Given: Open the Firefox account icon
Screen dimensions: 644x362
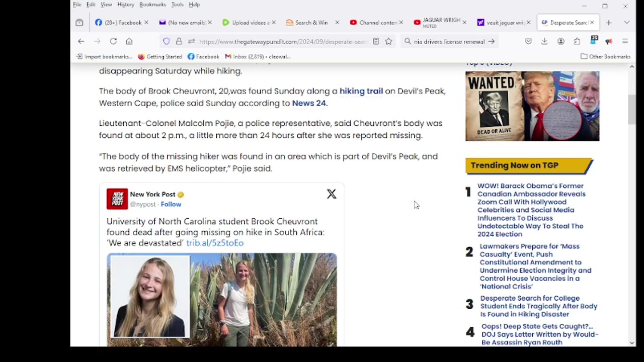Looking at the screenshot, I should (560, 41).
